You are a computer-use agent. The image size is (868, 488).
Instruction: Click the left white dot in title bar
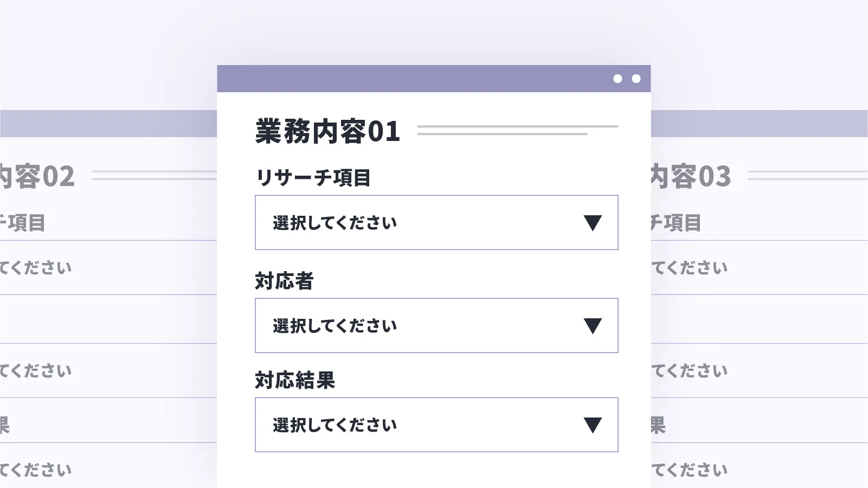618,79
